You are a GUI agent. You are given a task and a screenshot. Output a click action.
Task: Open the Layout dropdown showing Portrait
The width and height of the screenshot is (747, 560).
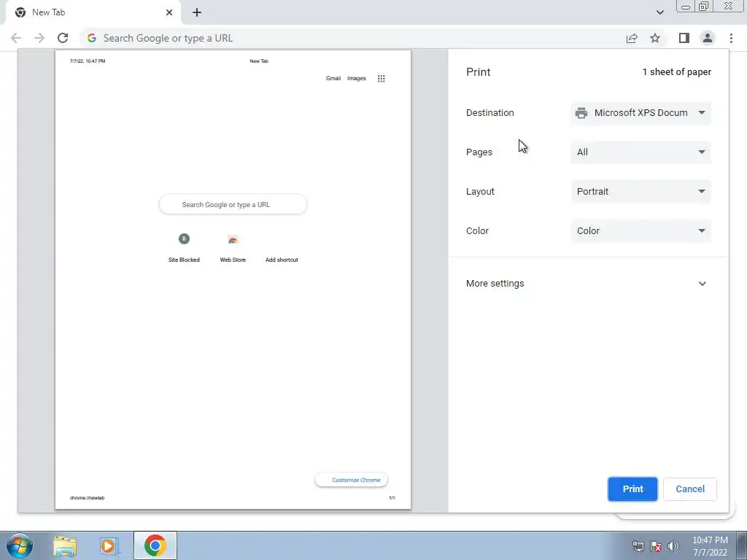640,192
